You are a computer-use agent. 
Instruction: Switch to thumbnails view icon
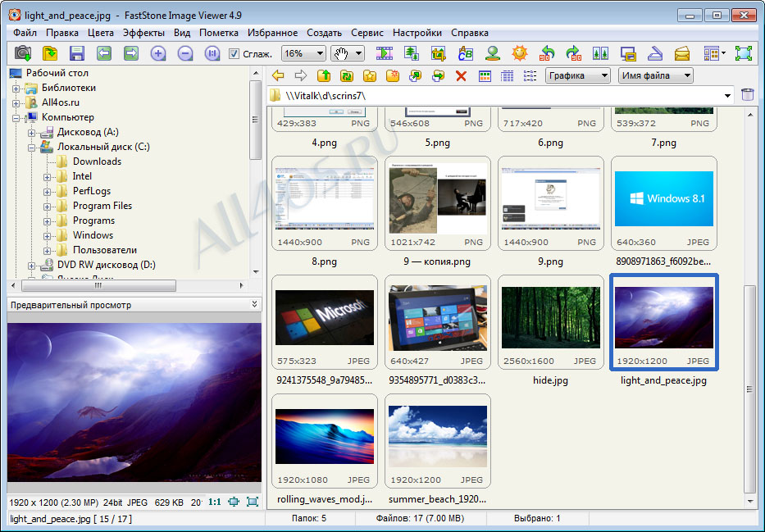pyautogui.click(x=485, y=76)
